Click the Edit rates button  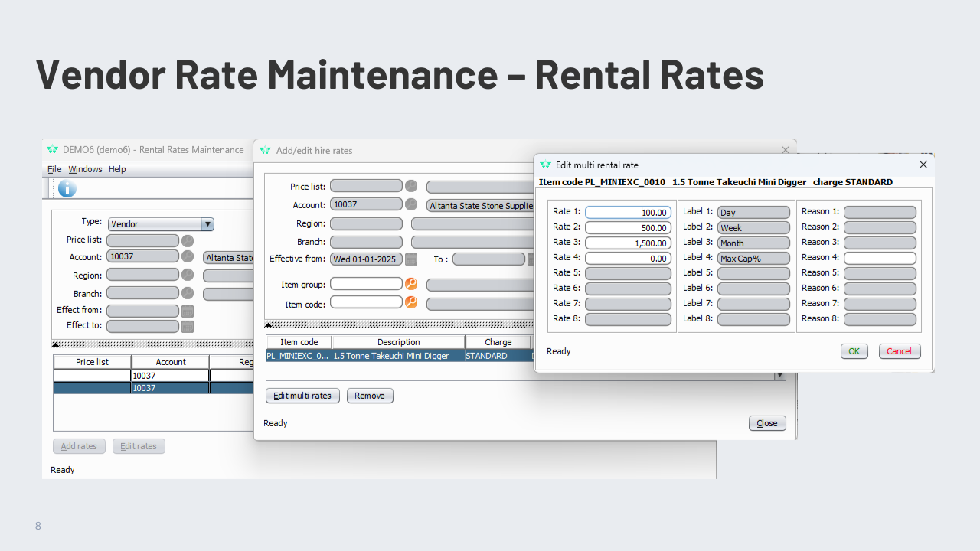click(139, 446)
